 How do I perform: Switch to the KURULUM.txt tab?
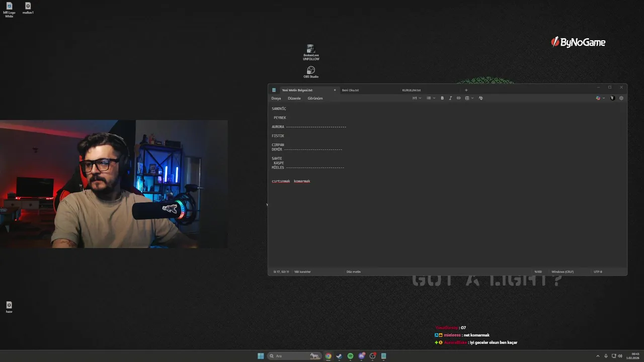(x=411, y=90)
